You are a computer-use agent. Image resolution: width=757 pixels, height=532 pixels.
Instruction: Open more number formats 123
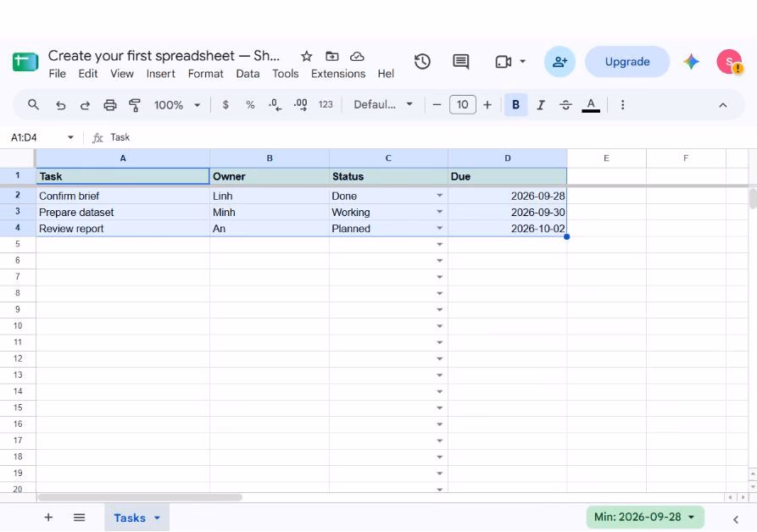(326, 105)
